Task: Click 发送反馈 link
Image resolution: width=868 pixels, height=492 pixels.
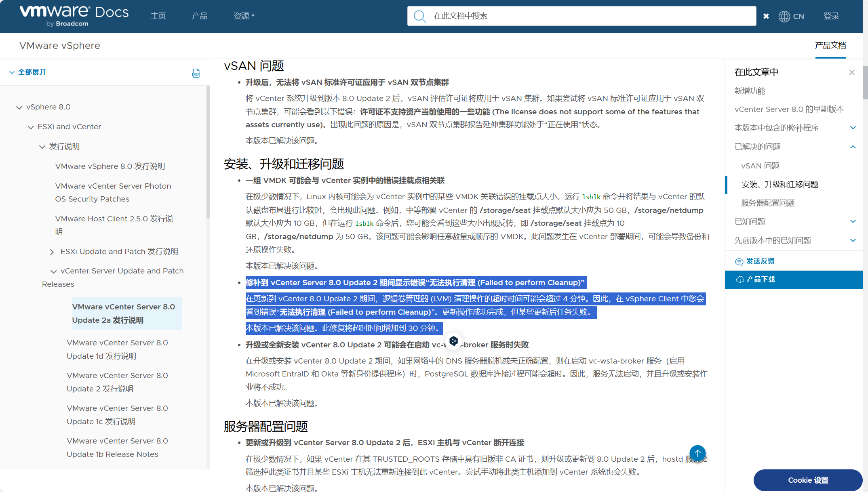Action: click(x=760, y=261)
